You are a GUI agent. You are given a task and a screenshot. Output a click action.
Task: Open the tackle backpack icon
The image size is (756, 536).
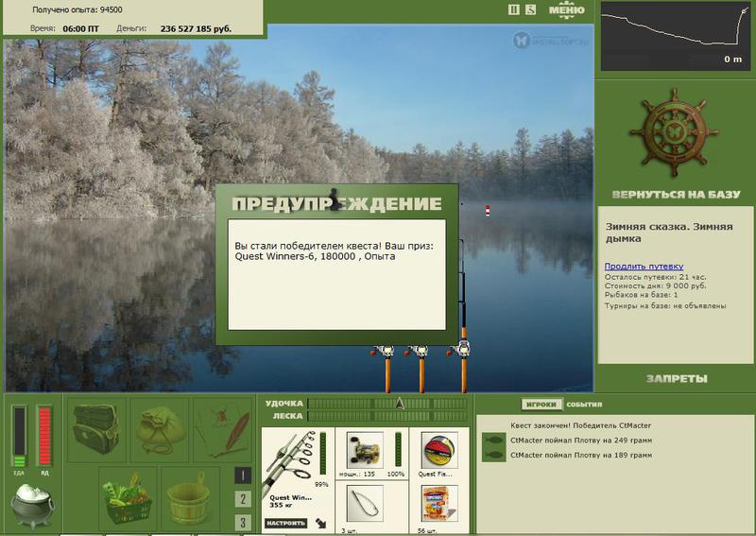click(x=96, y=429)
